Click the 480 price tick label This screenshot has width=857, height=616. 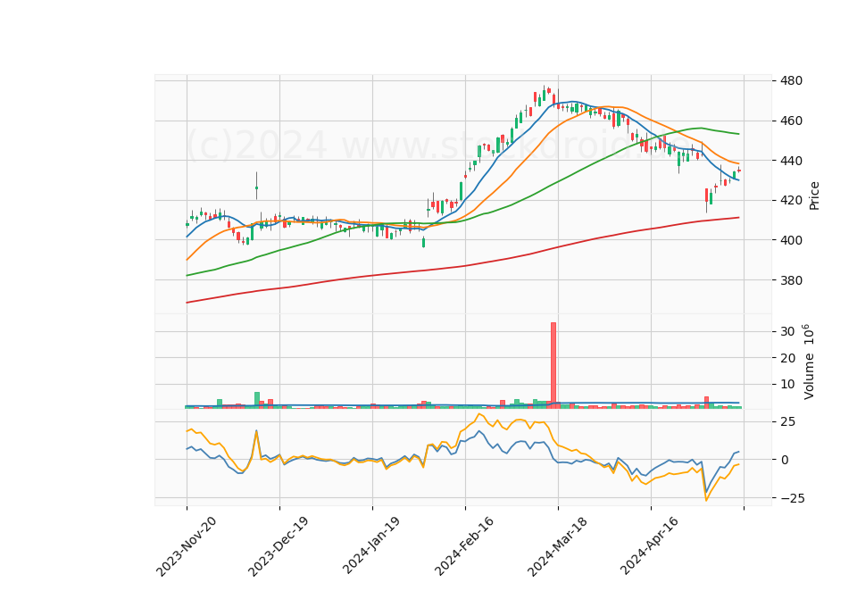point(790,81)
